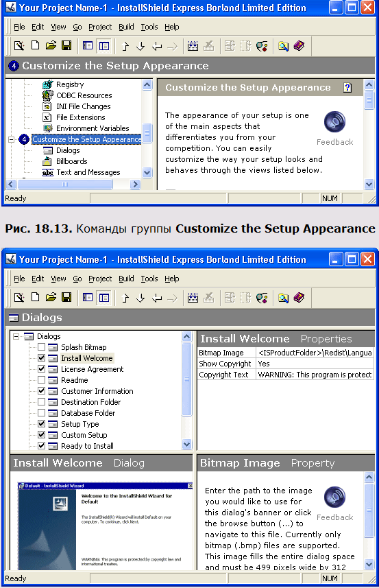Viewport: 379px width, 588px height.
Task: Click Save floppy icon in Setup Appearance window toolbar
Action: coord(66,46)
